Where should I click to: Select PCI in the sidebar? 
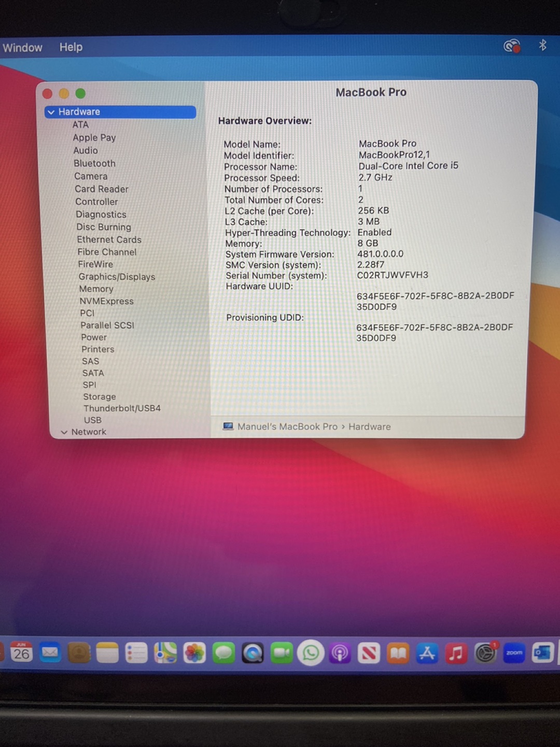click(x=87, y=313)
